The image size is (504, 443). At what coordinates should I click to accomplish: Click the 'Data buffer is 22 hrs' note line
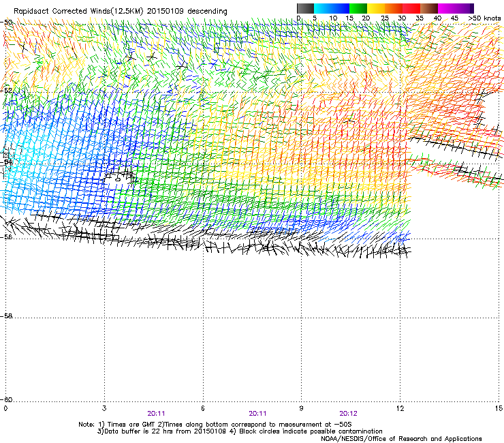(240, 431)
